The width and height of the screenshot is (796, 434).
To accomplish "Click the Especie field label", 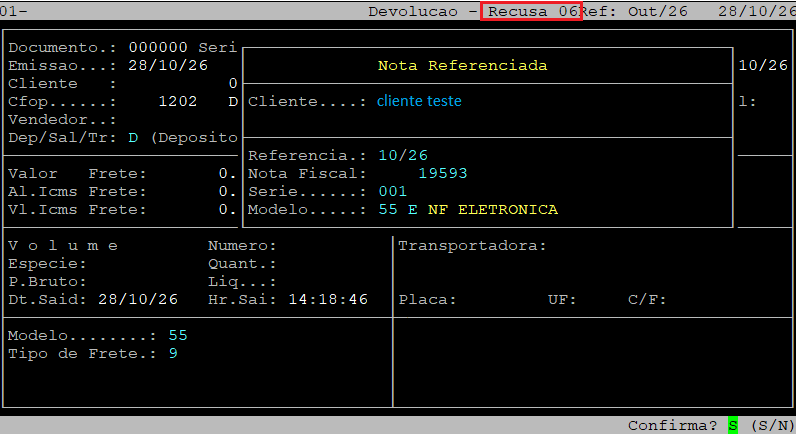I will (x=47, y=264).
